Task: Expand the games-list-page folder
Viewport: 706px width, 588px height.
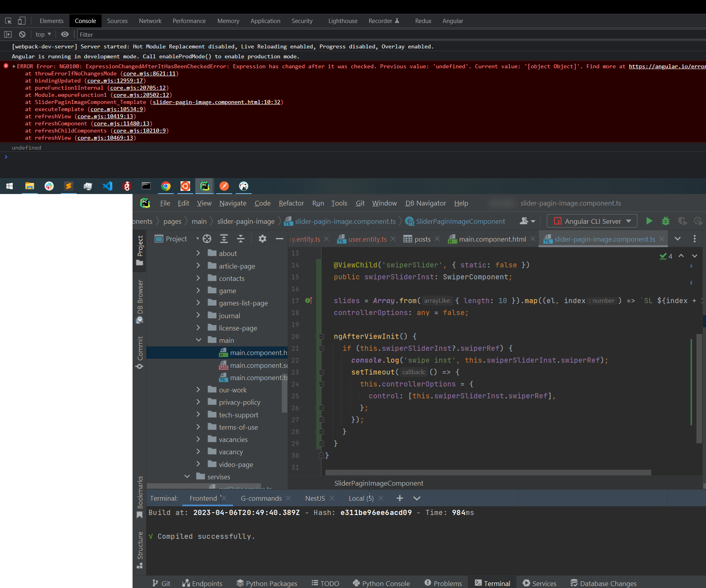Action: pos(198,303)
